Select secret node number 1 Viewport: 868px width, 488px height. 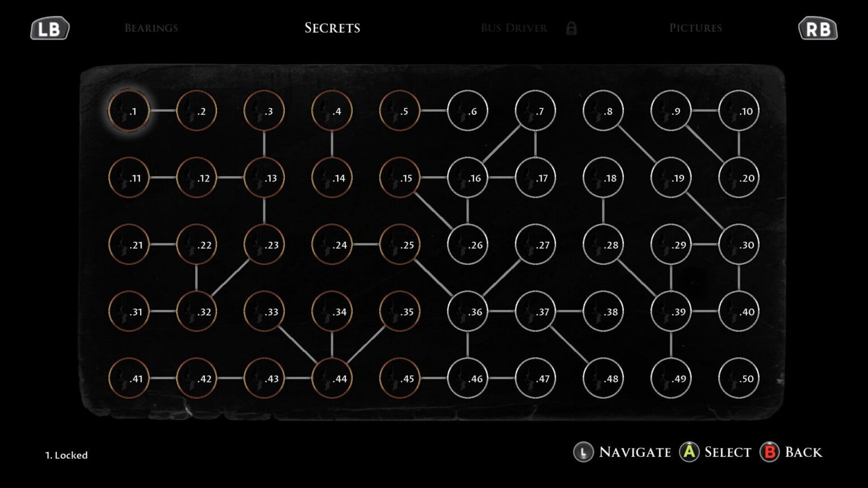pos(129,111)
